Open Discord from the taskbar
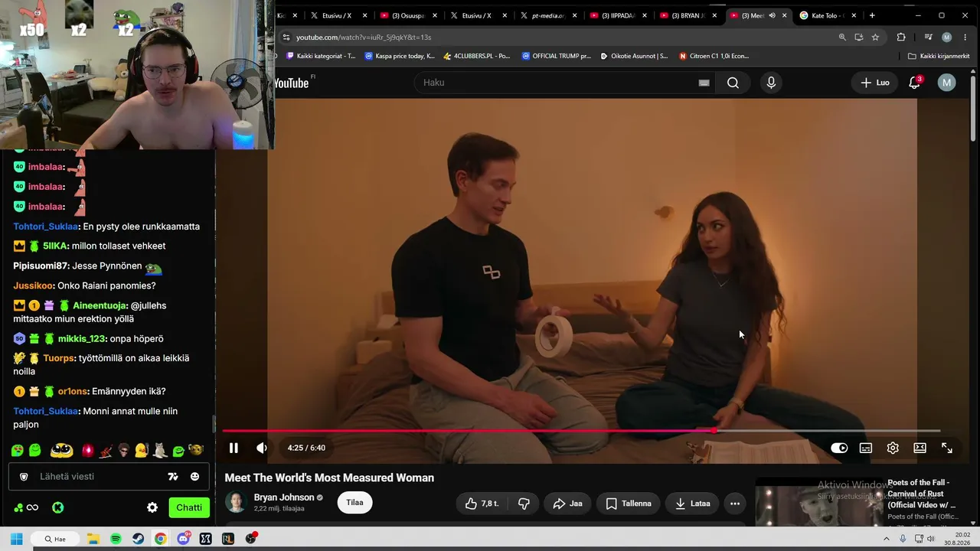The height and width of the screenshot is (551, 980). (183, 539)
